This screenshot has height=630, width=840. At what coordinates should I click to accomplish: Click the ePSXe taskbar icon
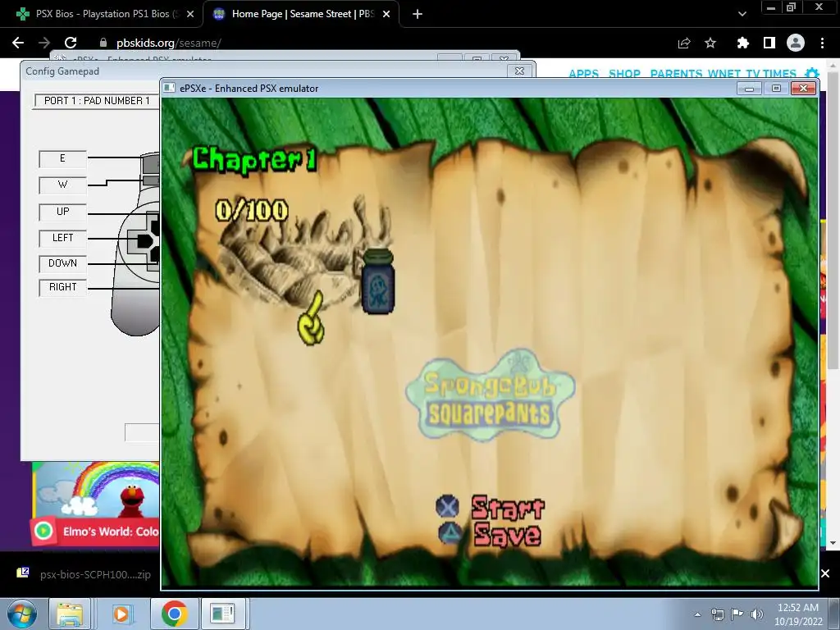click(x=222, y=614)
